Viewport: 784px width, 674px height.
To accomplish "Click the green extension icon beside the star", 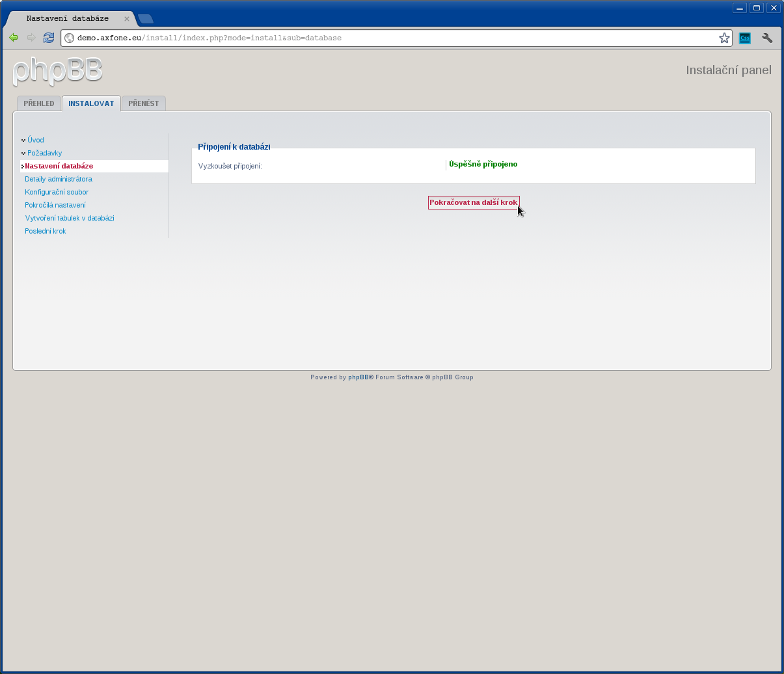I will point(744,38).
